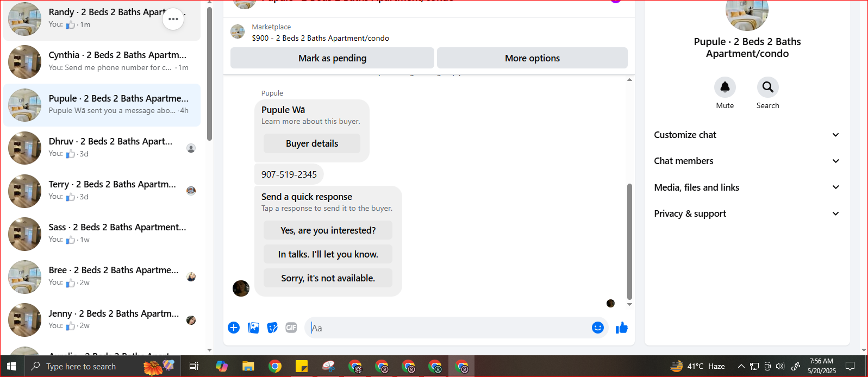Click the large listing photo in info panel
The image size is (868, 377).
coord(747,11)
